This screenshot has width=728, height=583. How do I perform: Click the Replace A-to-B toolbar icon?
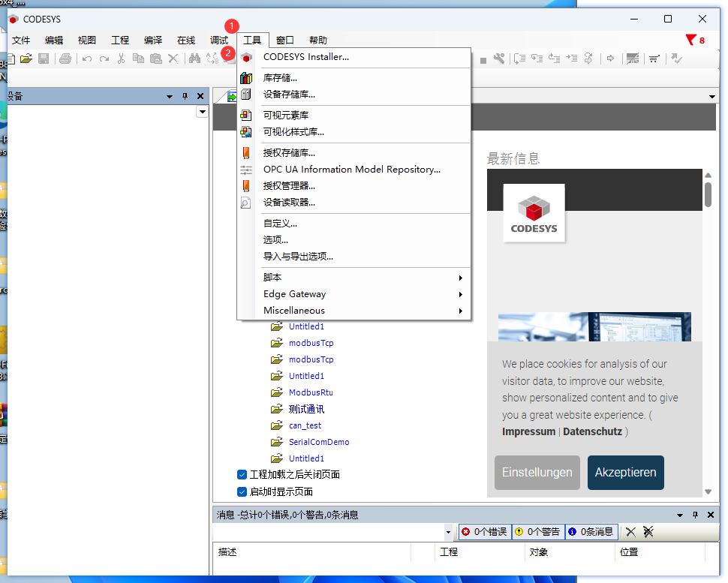[212, 59]
